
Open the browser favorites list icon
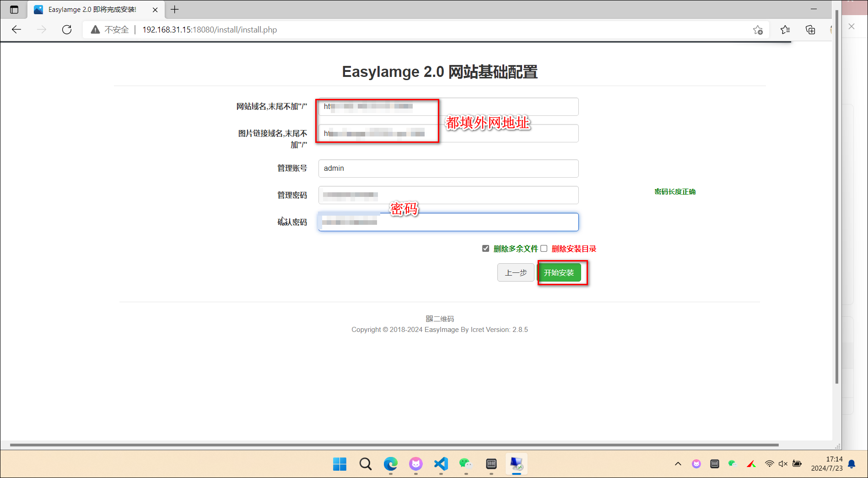pyautogui.click(x=785, y=30)
